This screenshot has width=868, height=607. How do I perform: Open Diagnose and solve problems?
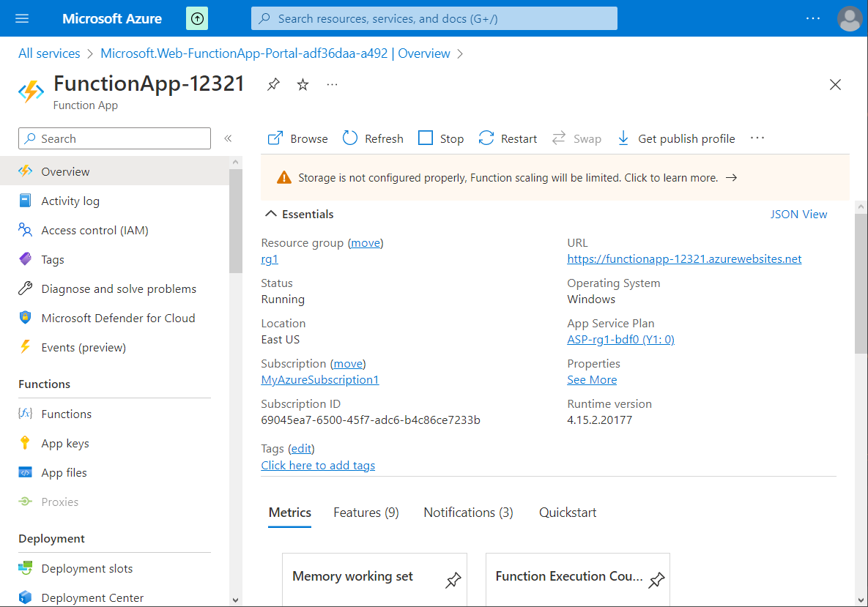(114, 288)
